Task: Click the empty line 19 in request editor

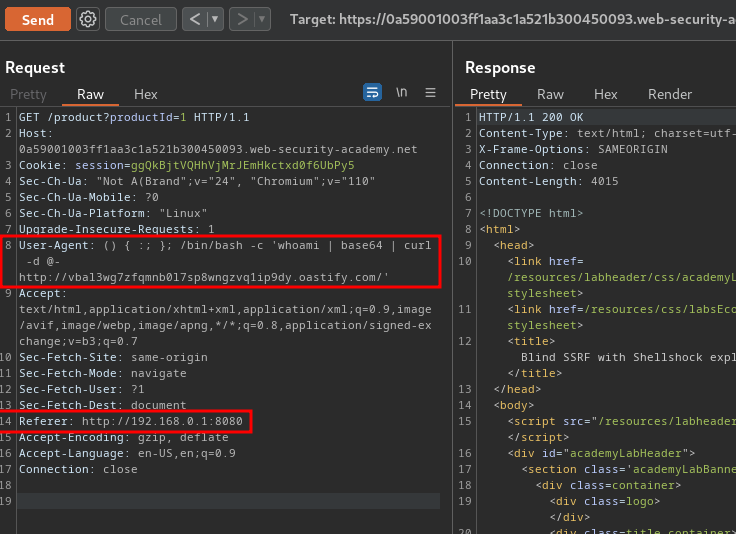Action: coord(229,501)
